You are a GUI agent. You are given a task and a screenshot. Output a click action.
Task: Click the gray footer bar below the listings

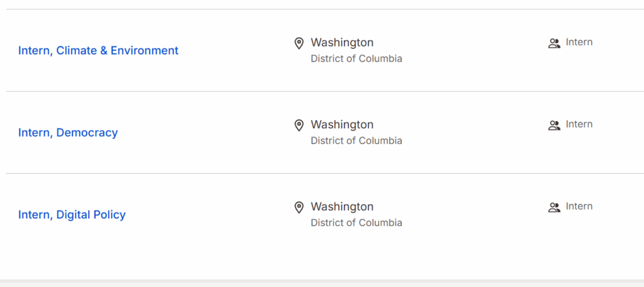coord(322,283)
